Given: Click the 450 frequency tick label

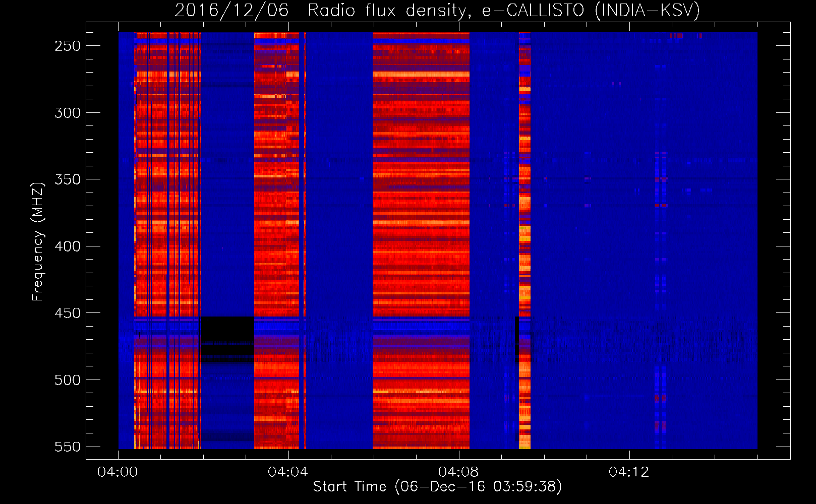Looking at the screenshot, I should point(68,313).
